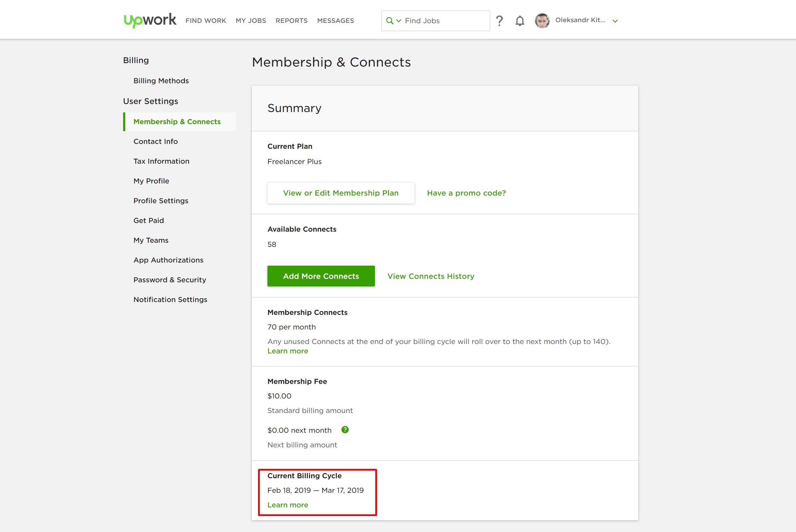Open Tax Information settings

point(161,161)
